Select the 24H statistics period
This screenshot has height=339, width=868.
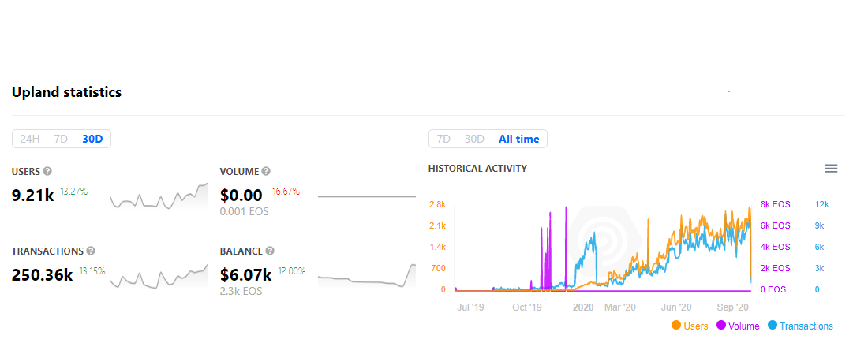tap(30, 139)
